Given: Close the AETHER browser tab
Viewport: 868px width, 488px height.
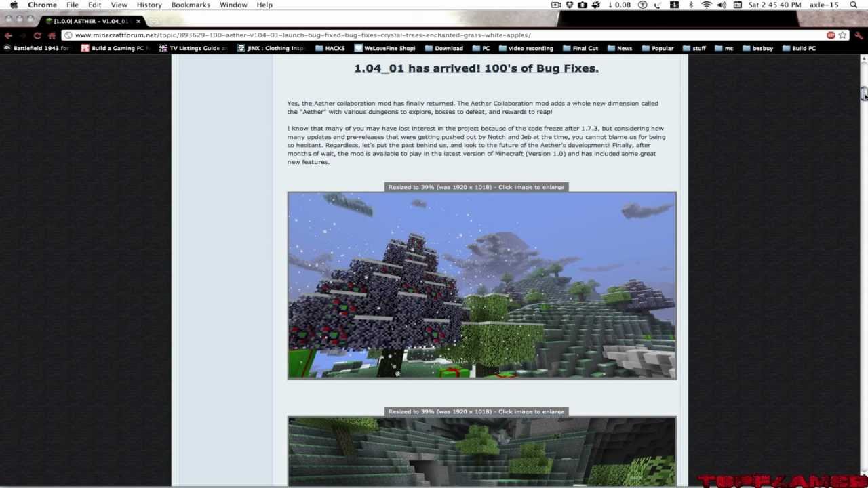Looking at the screenshot, I should pos(138,21).
